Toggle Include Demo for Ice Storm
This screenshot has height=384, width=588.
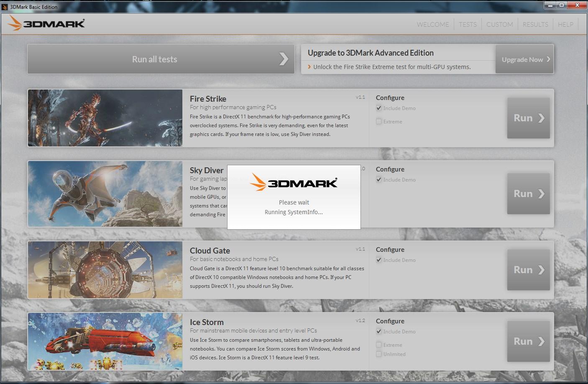379,331
